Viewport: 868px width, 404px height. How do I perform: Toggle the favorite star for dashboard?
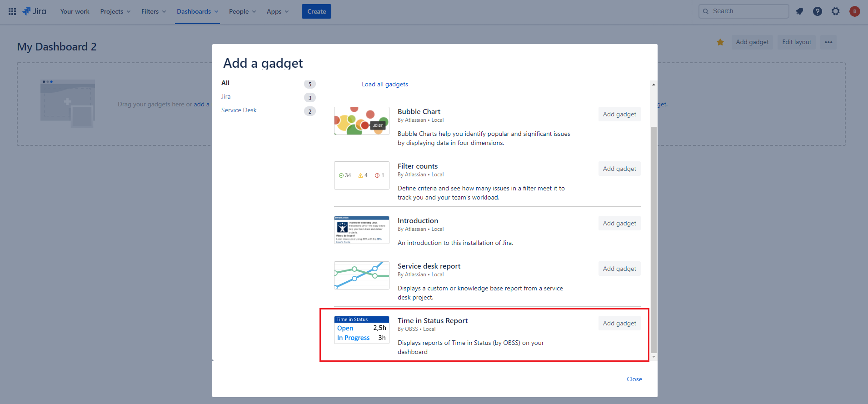coord(720,42)
